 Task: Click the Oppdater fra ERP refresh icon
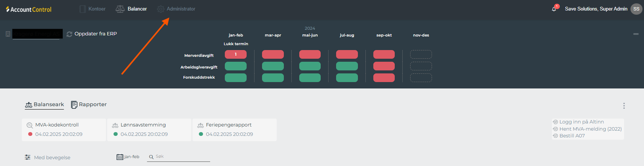click(69, 34)
